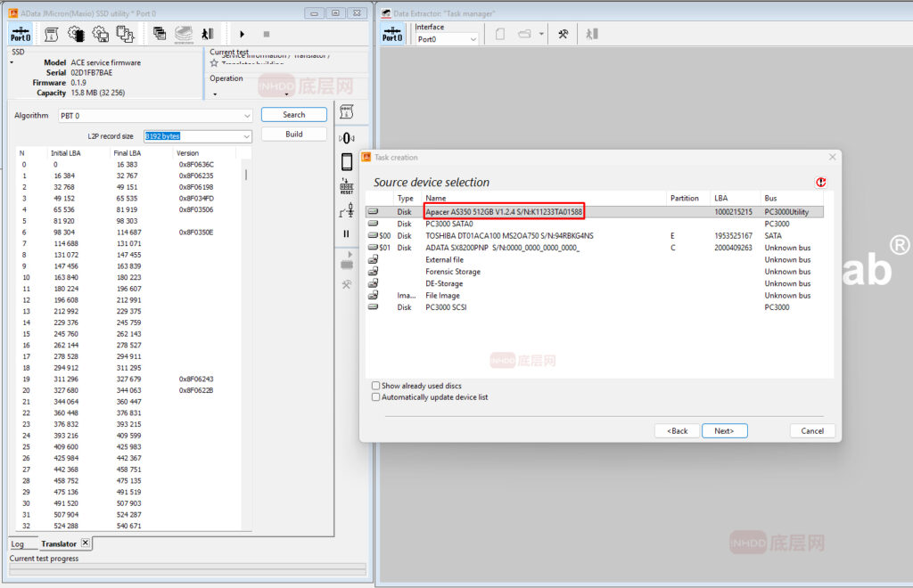Viewport: 913px width, 588px height.
Task: Click the Port 0 icon in SSD utility toolbar
Action: point(21,34)
